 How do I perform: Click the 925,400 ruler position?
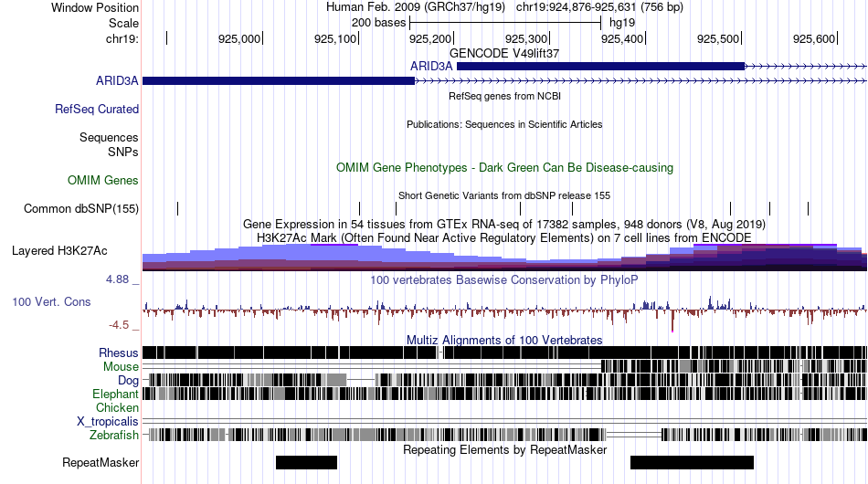point(622,38)
